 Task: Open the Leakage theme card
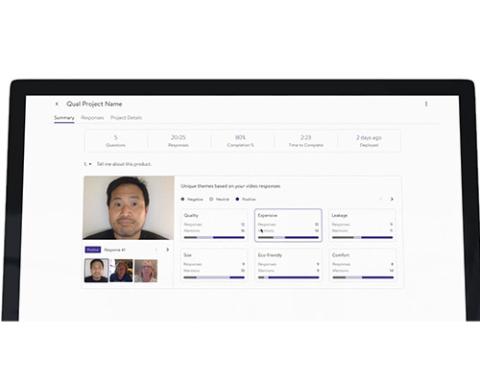(362, 225)
